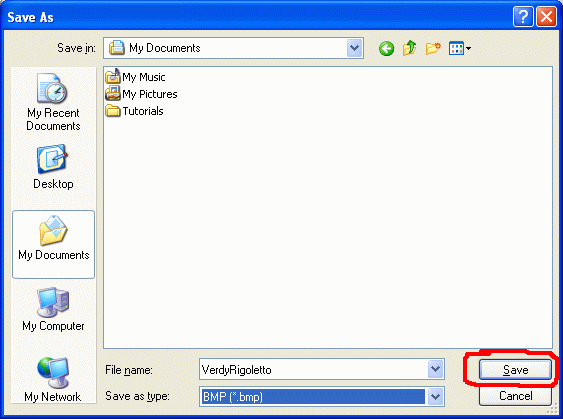Jump to Desktop in places bar
This screenshot has height=419, width=563.
pos(53,167)
